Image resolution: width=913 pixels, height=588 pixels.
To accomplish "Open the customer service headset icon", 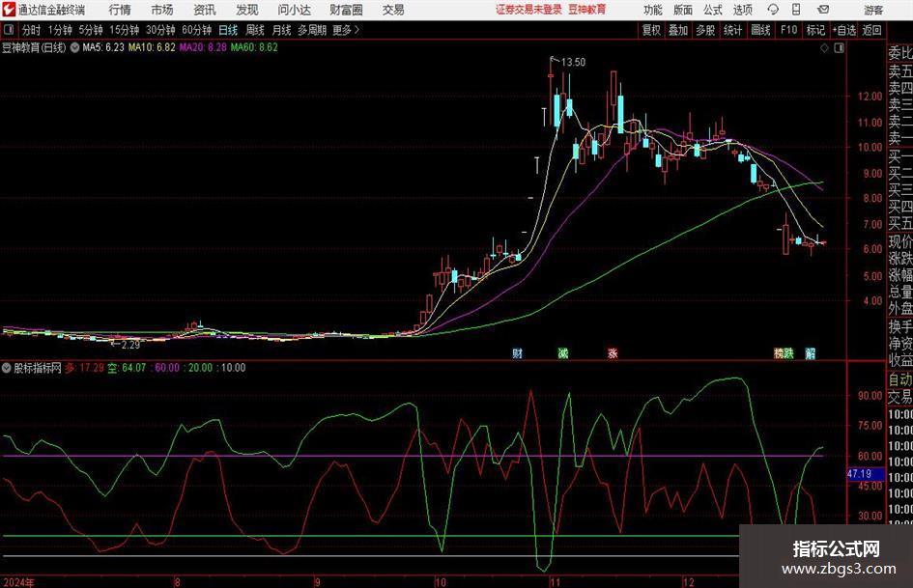I will pos(773,10).
